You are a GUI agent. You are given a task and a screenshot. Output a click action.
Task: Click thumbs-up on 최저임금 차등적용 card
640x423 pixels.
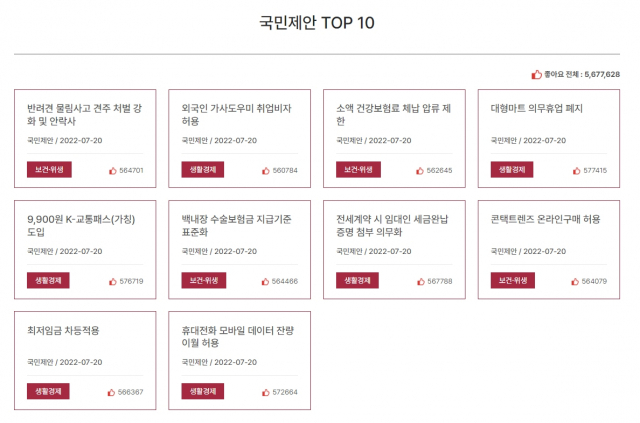tap(111, 392)
